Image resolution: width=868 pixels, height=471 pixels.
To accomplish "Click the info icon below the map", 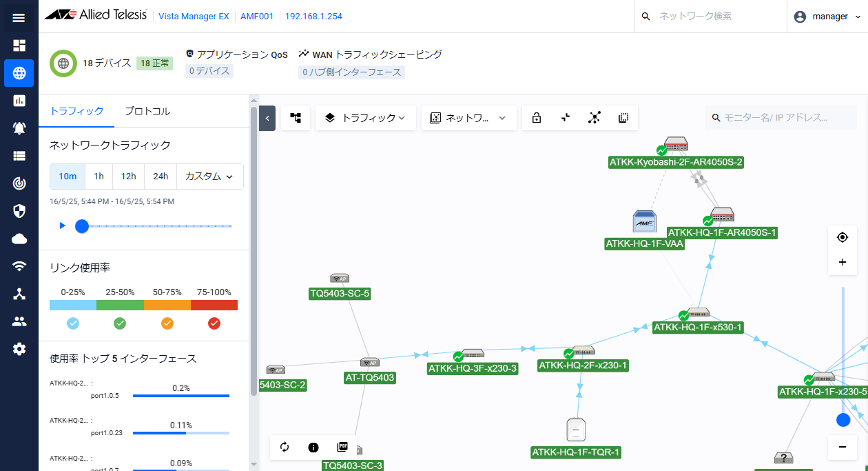I will [313, 448].
